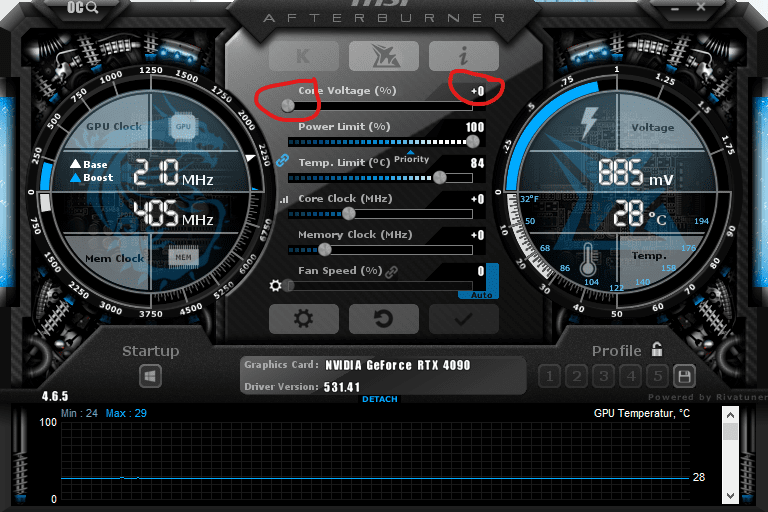This screenshot has height=512, width=768.
Task: Toggle the fan speed link icon
Action: tap(391, 271)
